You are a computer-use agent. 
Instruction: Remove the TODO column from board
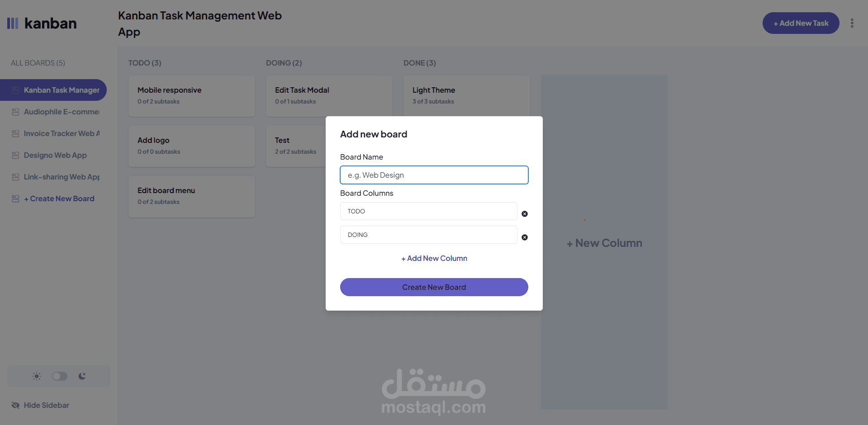click(525, 214)
